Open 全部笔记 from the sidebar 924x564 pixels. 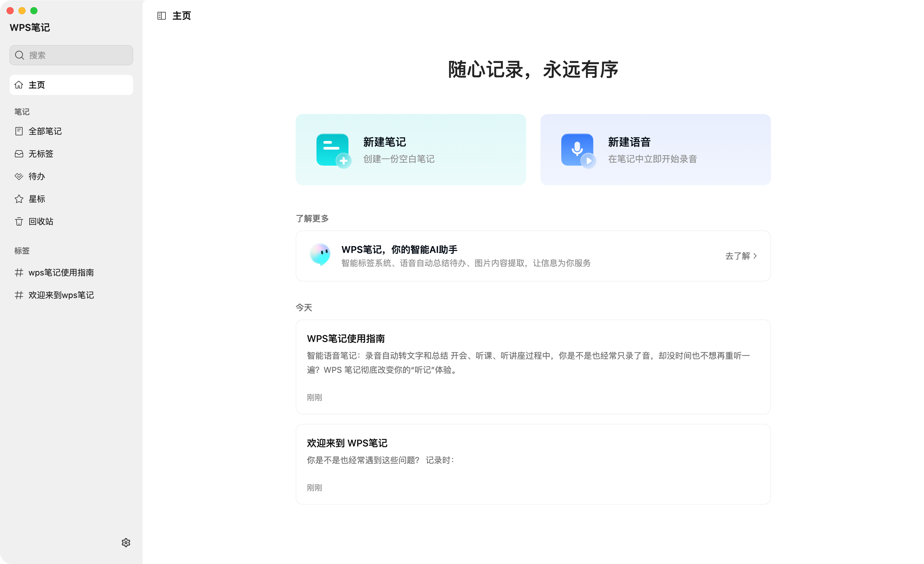point(45,131)
